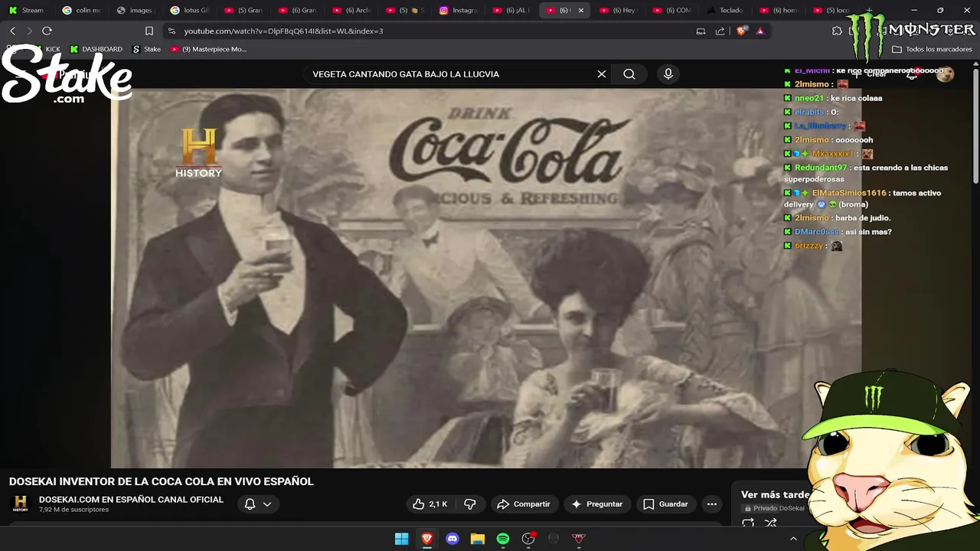Screen dimensions: 980x551
Task: Toggle playlist shuffle in Ver más tarde
Action: 771,523
